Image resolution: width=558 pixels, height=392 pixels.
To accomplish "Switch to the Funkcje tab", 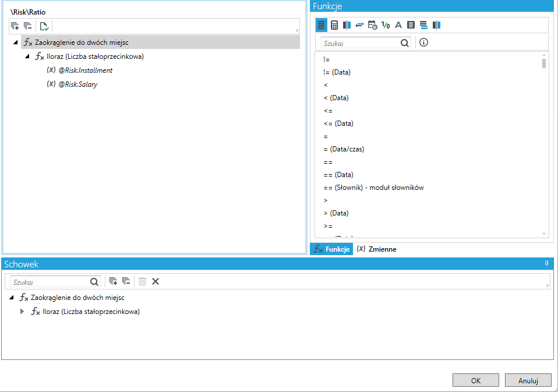I will click(331, 249).
